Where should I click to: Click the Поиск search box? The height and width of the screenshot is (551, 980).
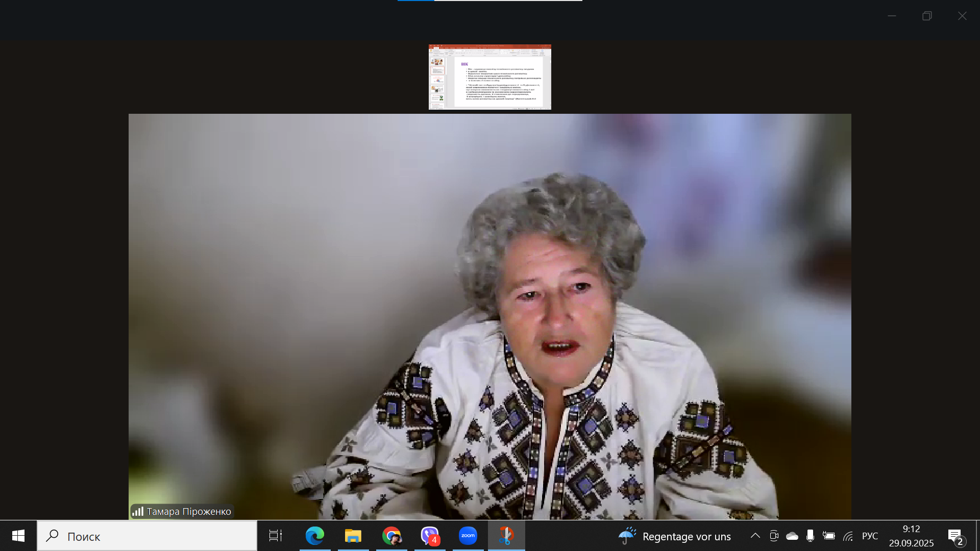tap(148, 536)
